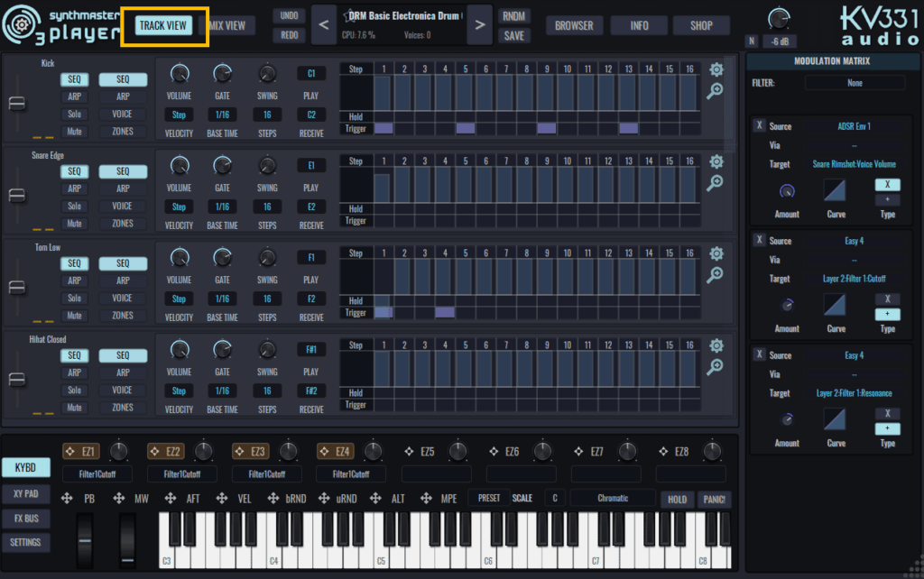Image resolution: width=924 pixels, height=579 pixels.
Task: Click the VEL modulation drag icon
Action: [x=222, y=499]
